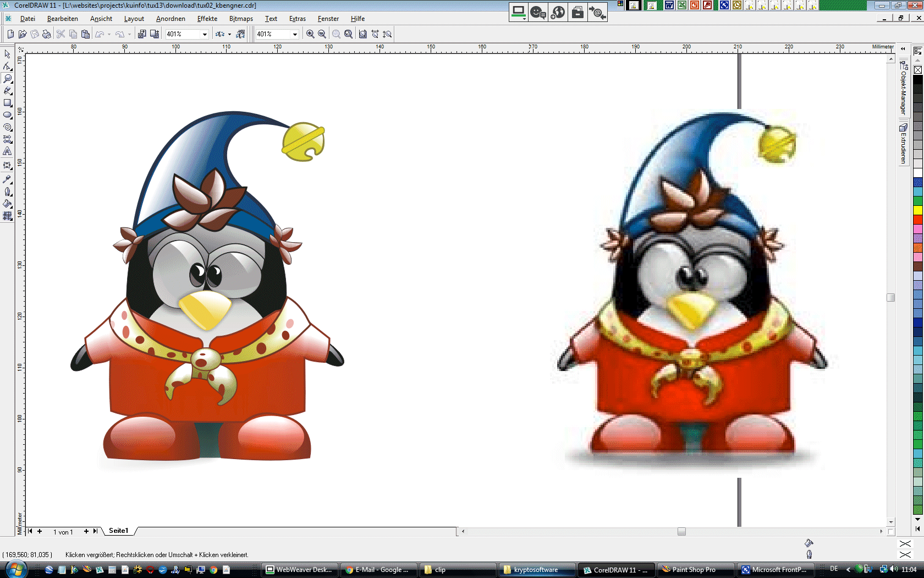Click the vertical scrollbar thumb
Viewport: 924px width, 578px height.
point(891,297)
